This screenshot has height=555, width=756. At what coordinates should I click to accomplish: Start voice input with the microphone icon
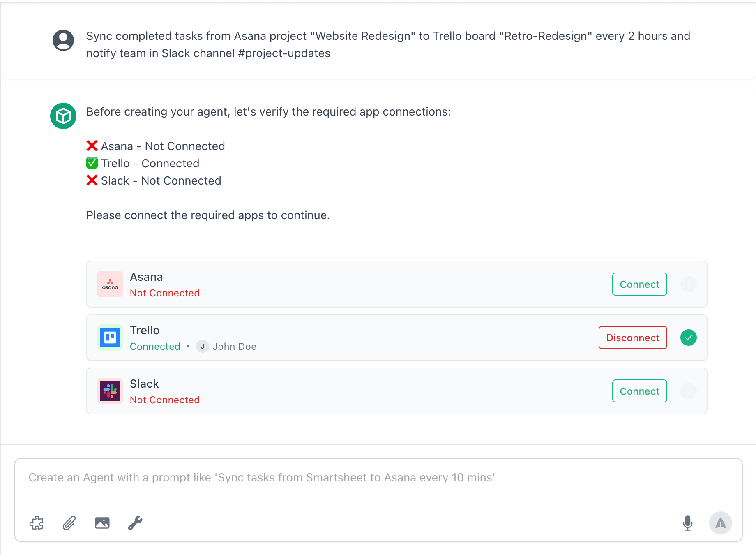pyautogui.click(x=688, y=523)
